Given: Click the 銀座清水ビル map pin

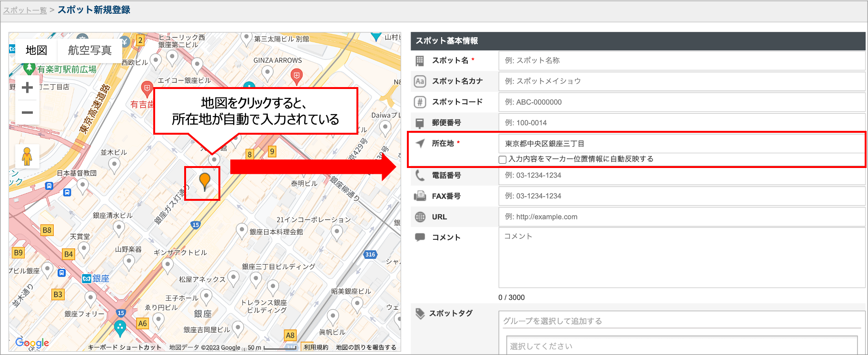Looking at the screenshot, I should tap(118, 228).
